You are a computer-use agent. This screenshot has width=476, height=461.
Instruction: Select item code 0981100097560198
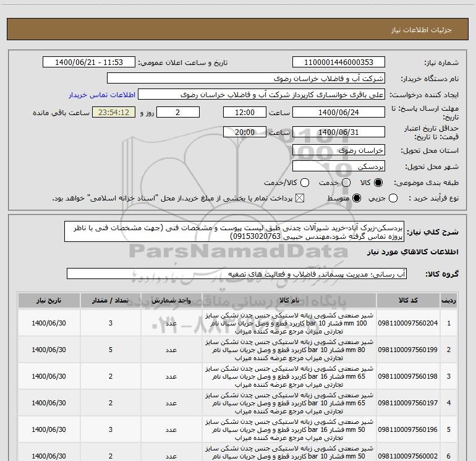coord(408,376)
